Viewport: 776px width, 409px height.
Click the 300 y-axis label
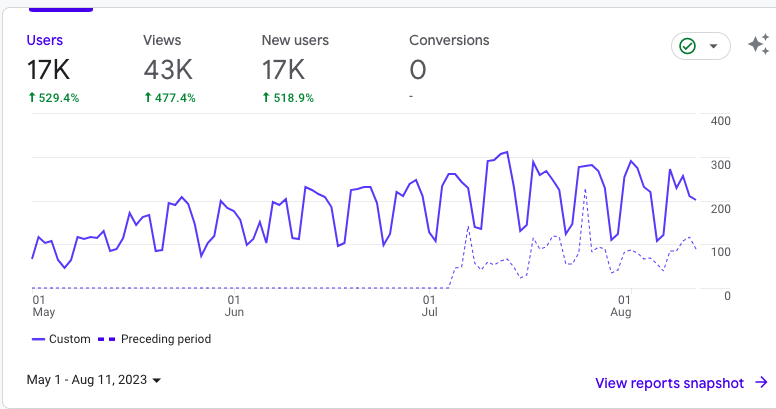(x=721, y=165)
